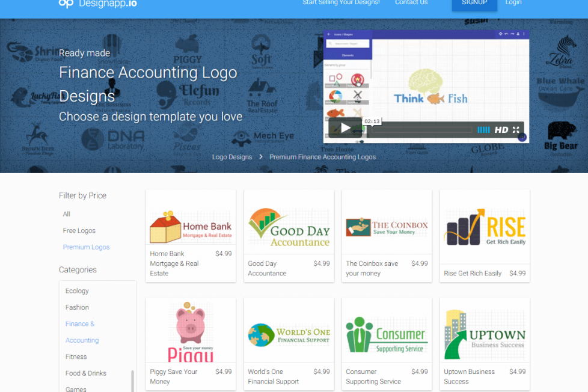Show All price options
Image resolution: width=588 pixels, height=392 pixels.
(x=66, y=214)
